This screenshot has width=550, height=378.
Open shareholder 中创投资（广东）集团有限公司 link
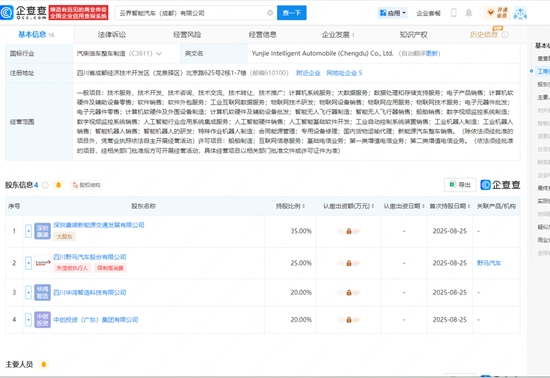96,320
